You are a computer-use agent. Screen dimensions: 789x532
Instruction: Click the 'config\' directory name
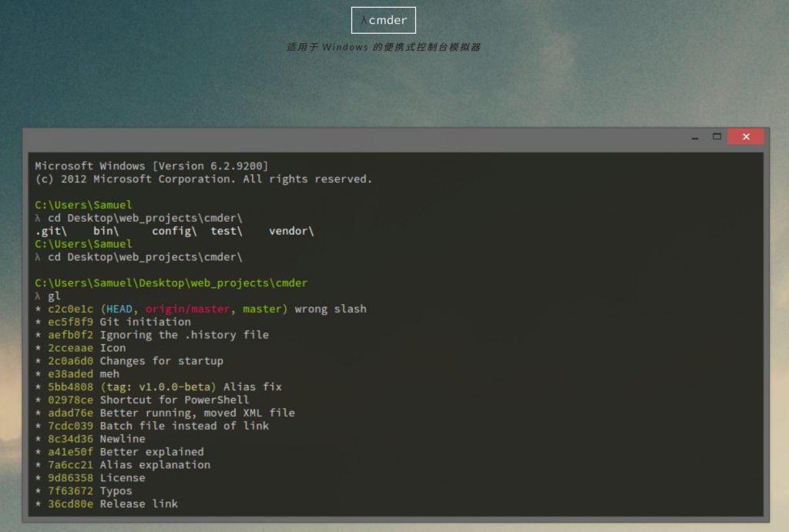[174, 231]
